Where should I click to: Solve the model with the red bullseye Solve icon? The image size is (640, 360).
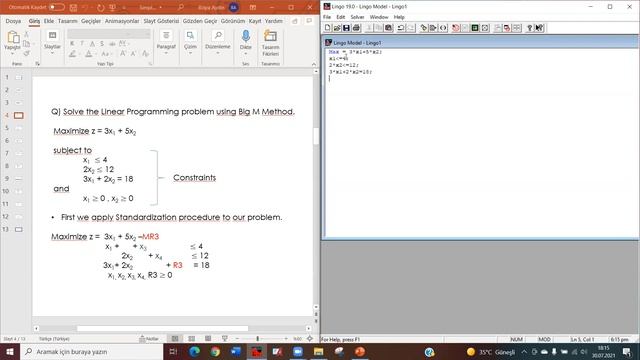(x=456, y=28)
